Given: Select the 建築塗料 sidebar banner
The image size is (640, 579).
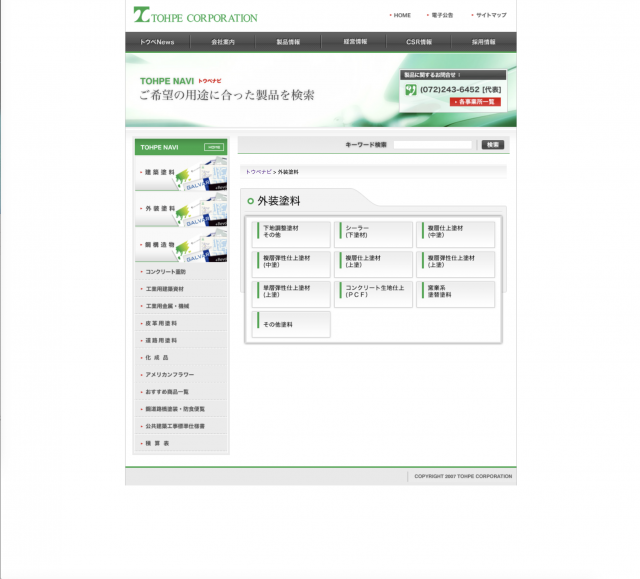Looking at the screenshot, I should pyautogui.click(x=181, y=173).
